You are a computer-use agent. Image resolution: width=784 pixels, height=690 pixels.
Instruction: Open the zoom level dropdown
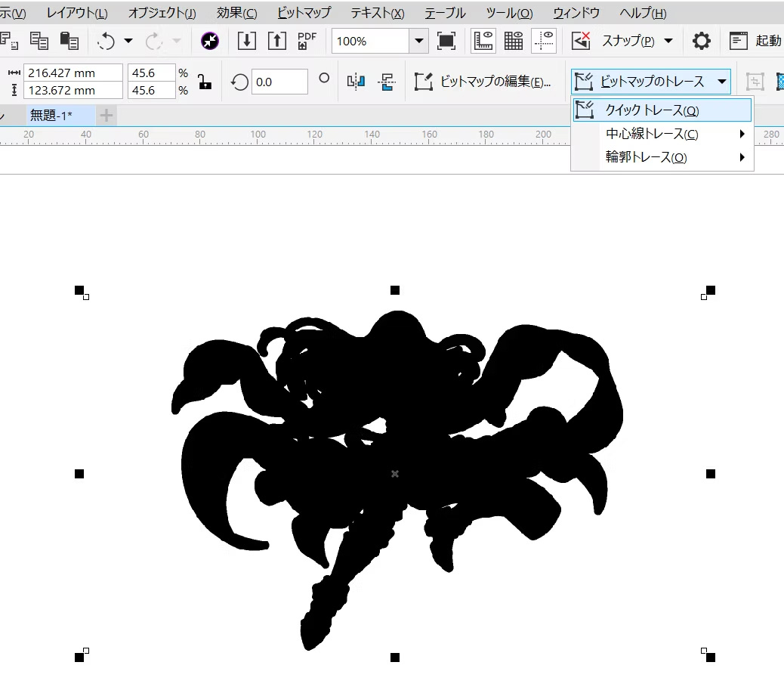point(421,41)
